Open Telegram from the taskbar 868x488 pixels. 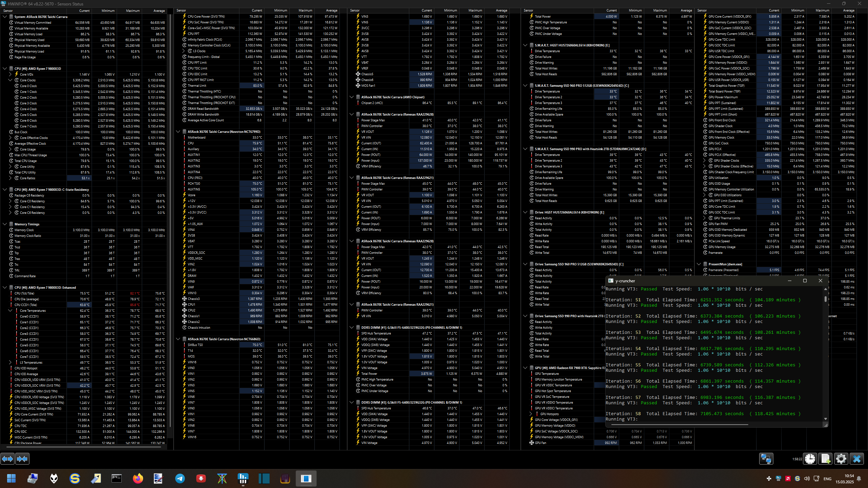(x=180, y=479)
